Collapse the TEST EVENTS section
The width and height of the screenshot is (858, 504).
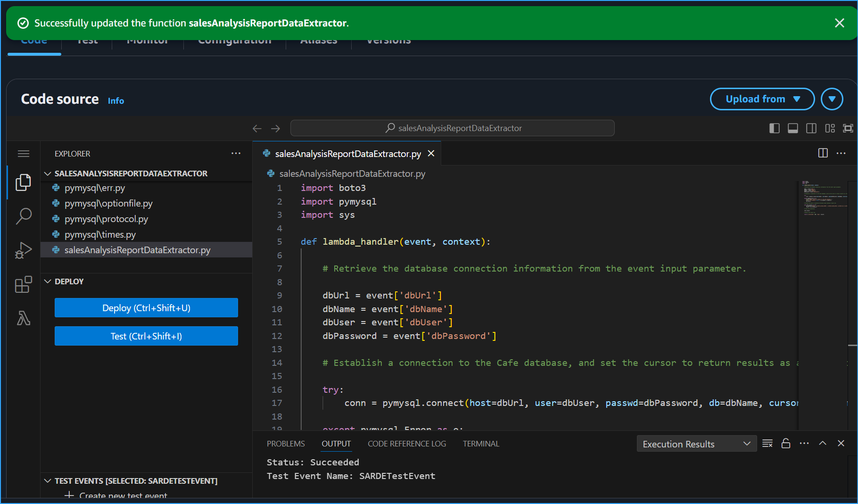click(48, 480)
